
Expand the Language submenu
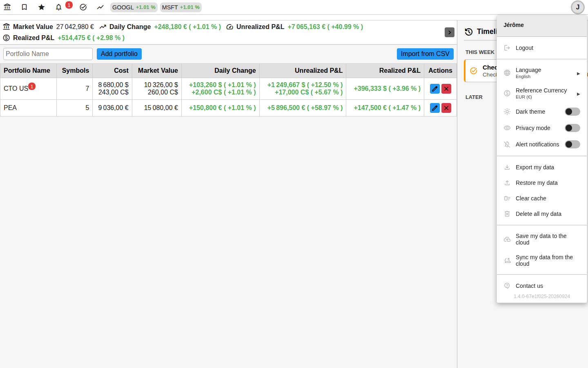coord(542,73)
